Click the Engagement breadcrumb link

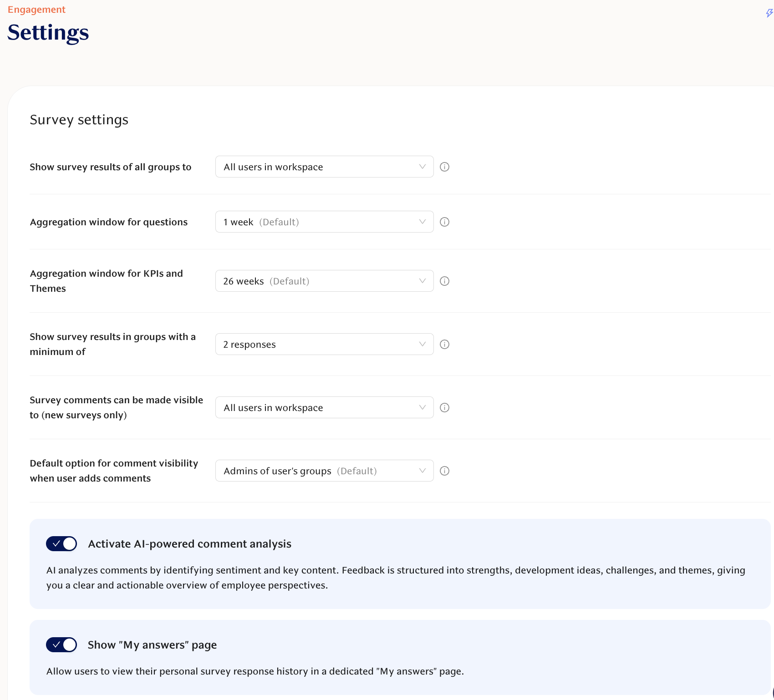(36, 10)
